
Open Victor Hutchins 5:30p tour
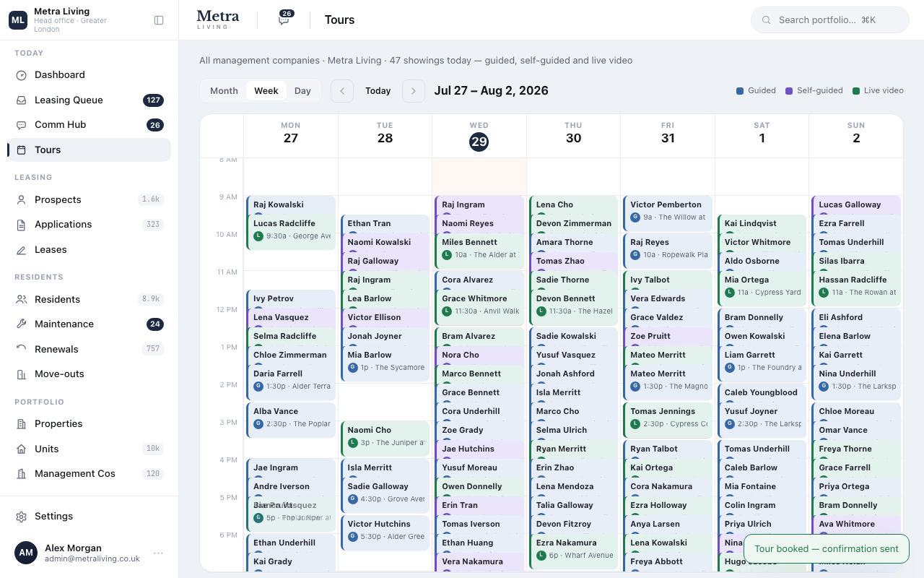tap(385, 532)
